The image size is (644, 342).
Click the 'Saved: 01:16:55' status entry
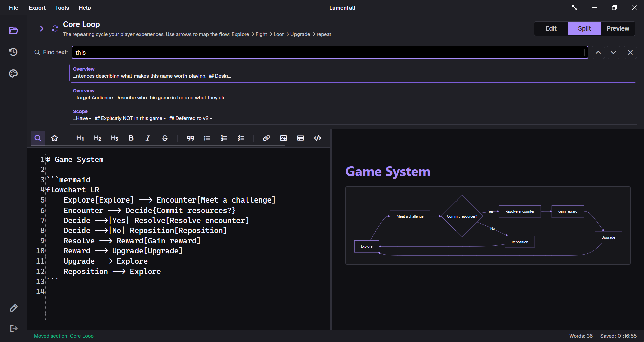619,336
